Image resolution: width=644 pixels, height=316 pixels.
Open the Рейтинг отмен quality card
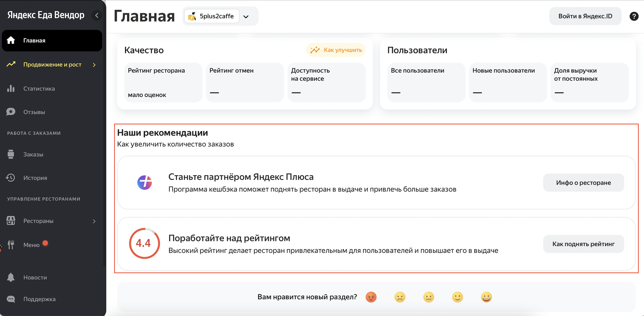pyautogui.click(x=245, y=82)
